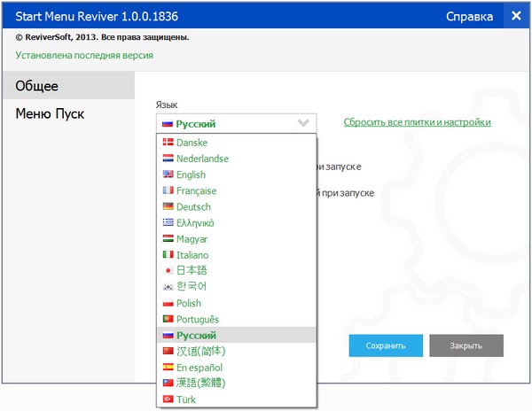Pick Nederlandse from the language list
The image size is (532, 411).
(202, 159)
